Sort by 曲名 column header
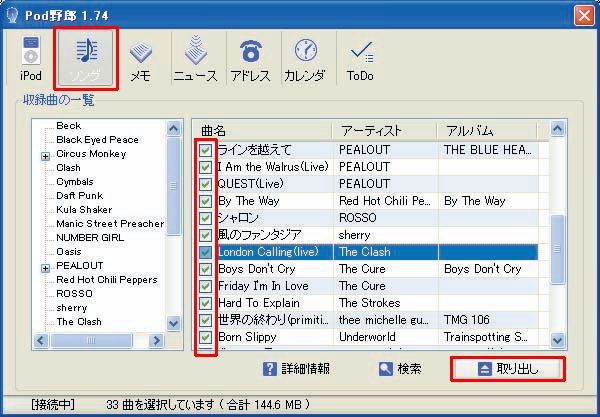Viewport: 600px width, 417px height. [262, 131]
